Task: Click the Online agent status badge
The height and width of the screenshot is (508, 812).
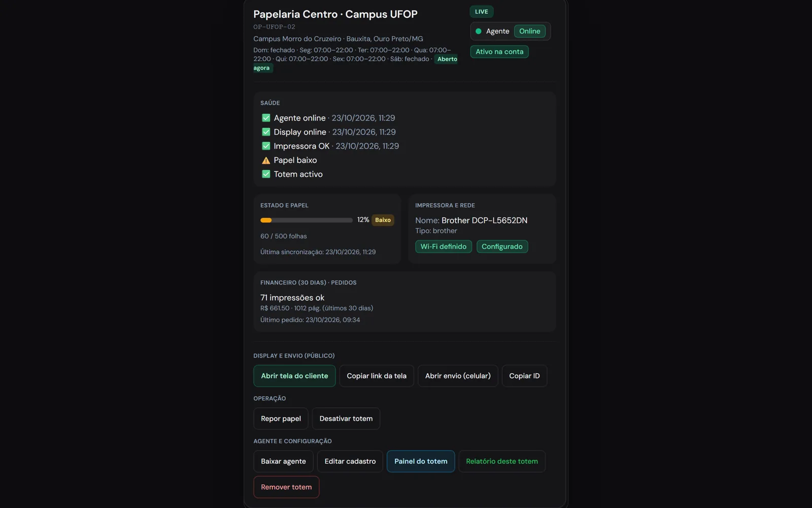Action: point(530,31)
